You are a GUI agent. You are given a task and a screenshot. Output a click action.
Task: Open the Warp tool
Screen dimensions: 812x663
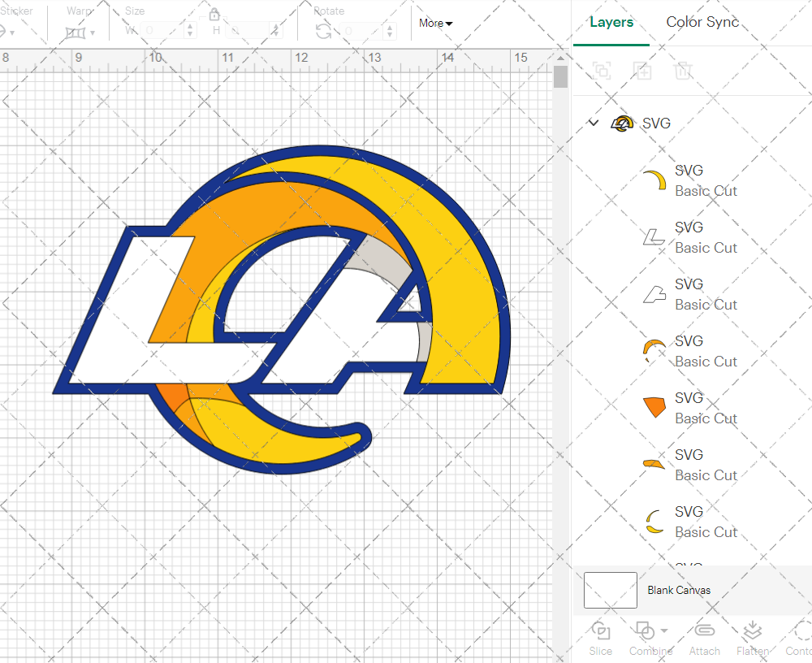tap(75, 33)
